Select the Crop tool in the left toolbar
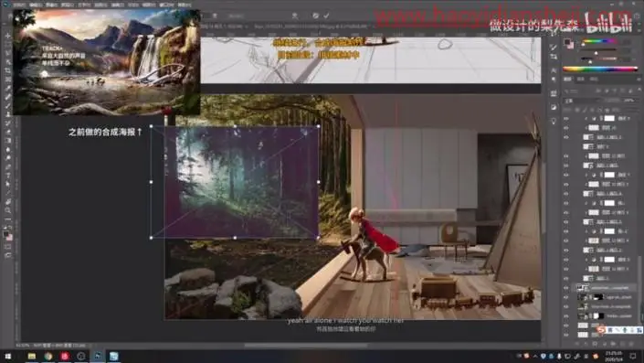644x363 pixels. point(8,70)
